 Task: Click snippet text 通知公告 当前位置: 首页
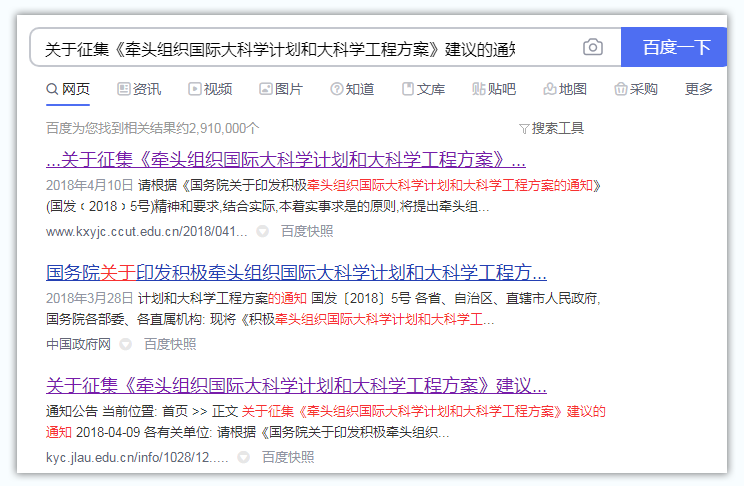coord(117,411)
